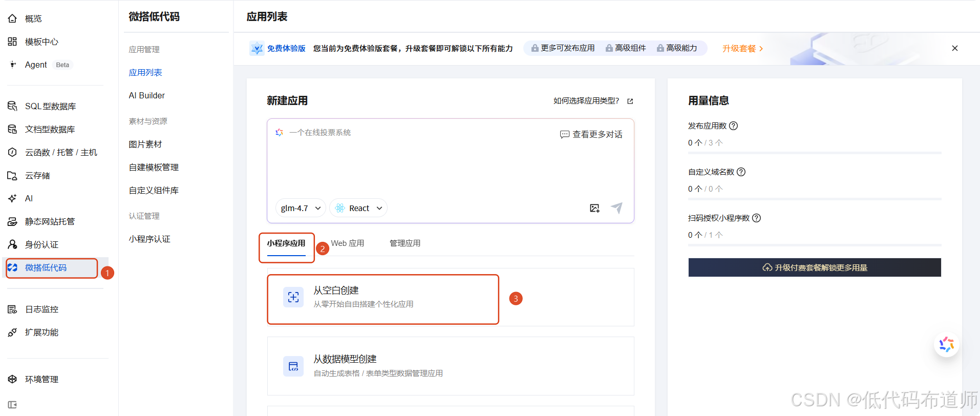Click the SQL型数据库 database icon
This screenshot has width=980, height=416.
[12, 106]
